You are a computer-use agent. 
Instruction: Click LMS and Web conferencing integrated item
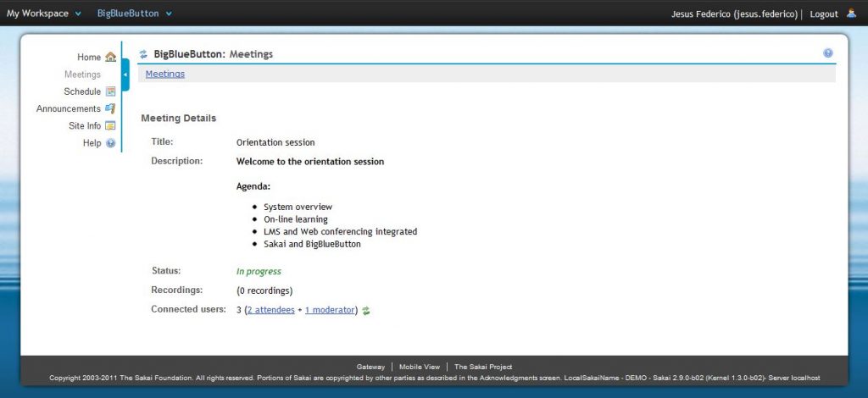coord(341,232)
